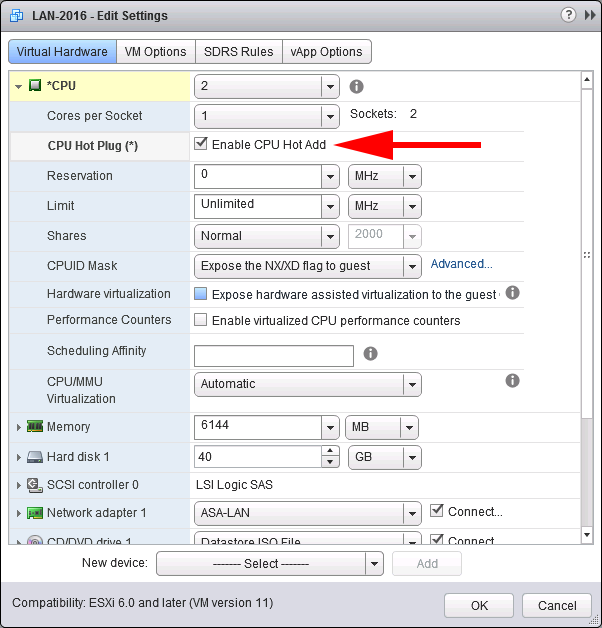Image resolution: width=602 pixels, height=628 pixels.
Task: Open Network adapter ASA-LAN dropdown
Action: click(x=412, y=513)
